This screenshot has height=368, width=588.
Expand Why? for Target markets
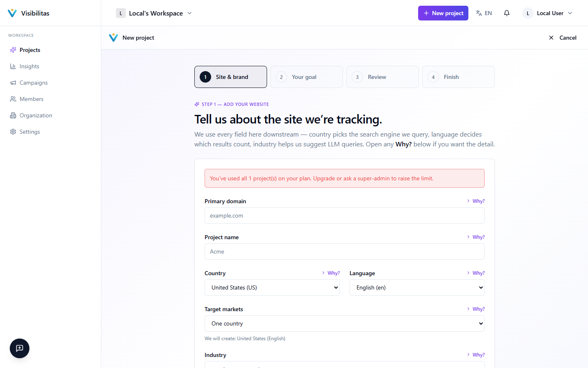point(476,309)
